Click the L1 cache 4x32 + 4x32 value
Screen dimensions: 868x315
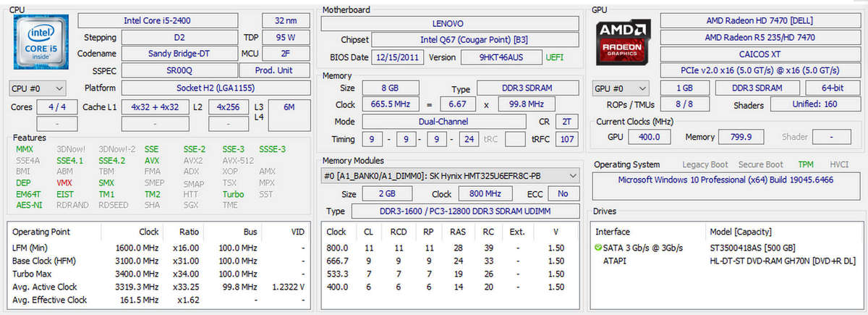click(155, 106)
